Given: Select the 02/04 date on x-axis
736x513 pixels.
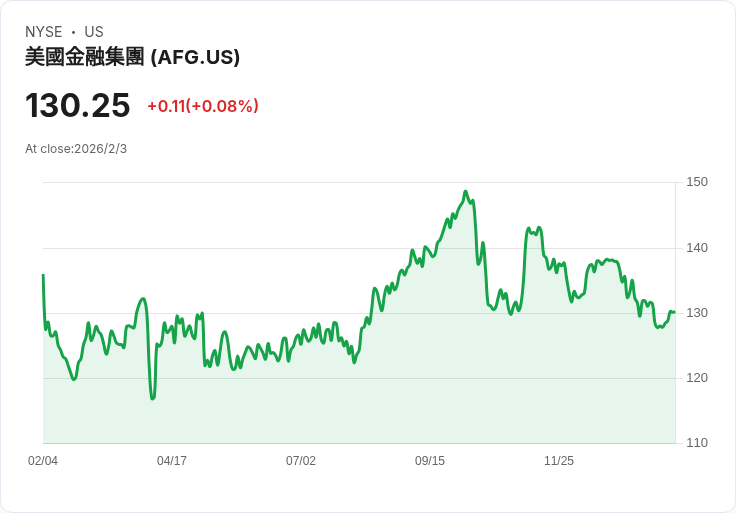Looking at the screenshot, I should point(43,461).
